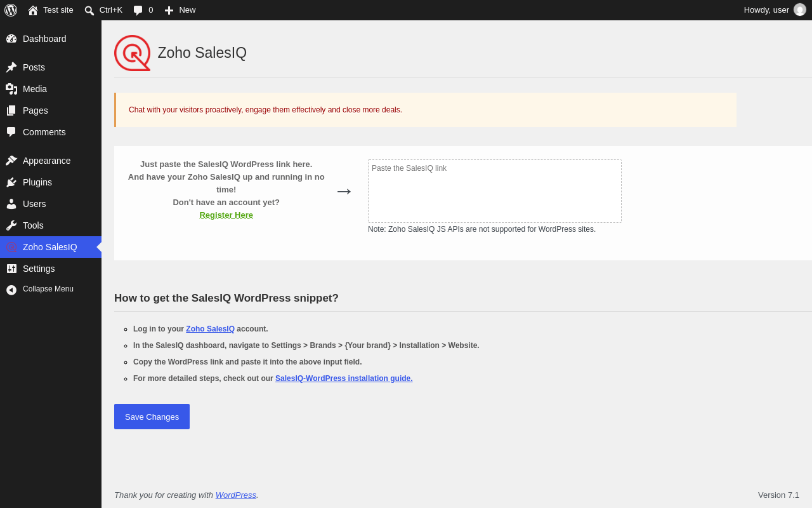Click the 'How to get the SalesIQ WordPress snippet?' heading

(x=226, y=298)
